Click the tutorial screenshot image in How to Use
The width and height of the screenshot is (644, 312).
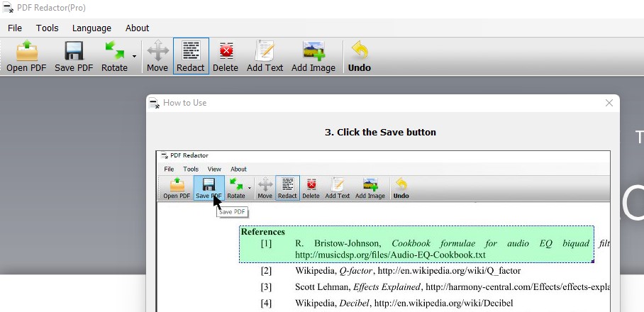coord(383,231)
